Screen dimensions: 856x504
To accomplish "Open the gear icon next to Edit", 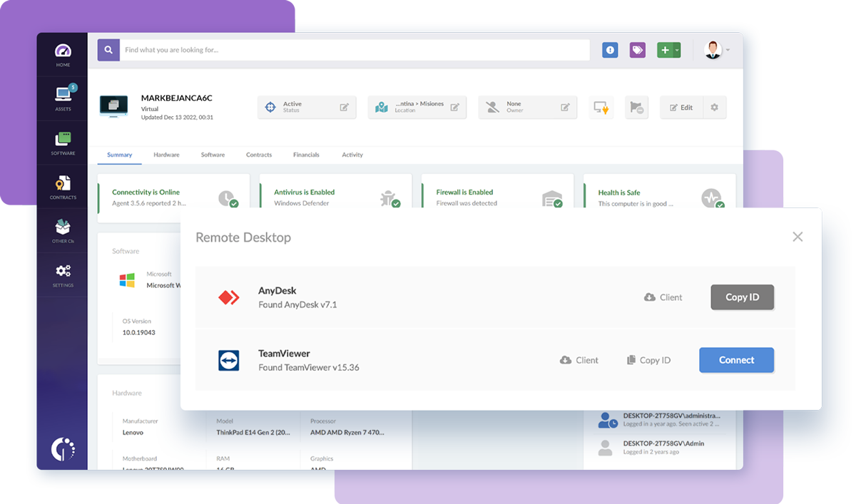I will pyautogui.click(x=715, y=107).
